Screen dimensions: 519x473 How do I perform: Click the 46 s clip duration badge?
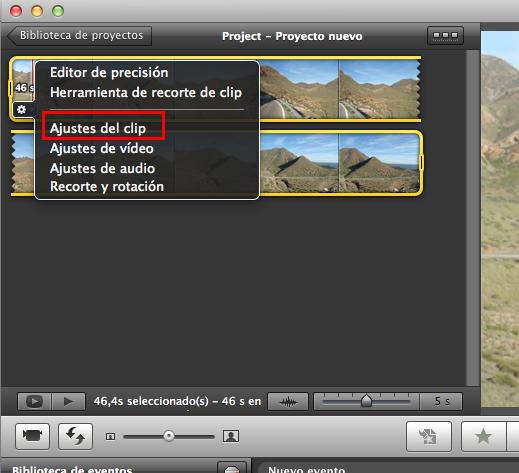coord(24,88)
